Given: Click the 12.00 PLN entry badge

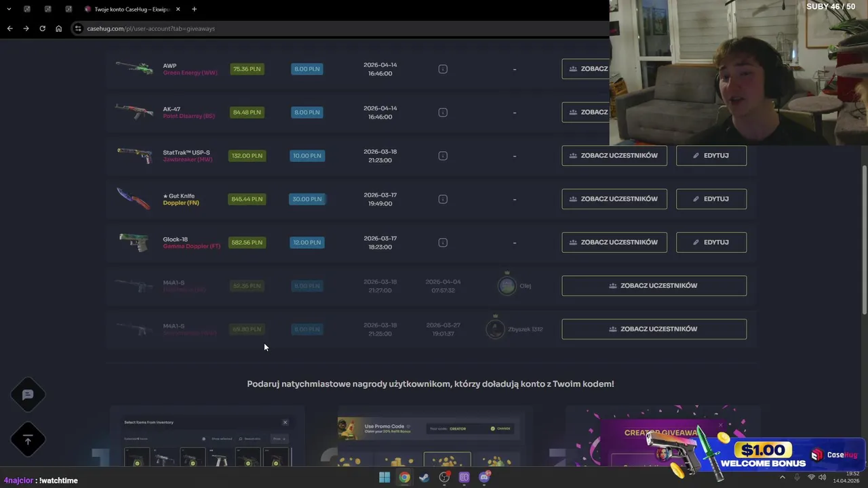Looking at the screenshot, I should coord(307,243).
